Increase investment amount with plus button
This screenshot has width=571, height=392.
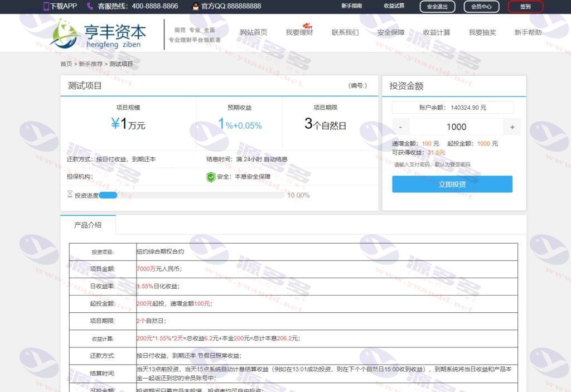[x=512, y=127]
